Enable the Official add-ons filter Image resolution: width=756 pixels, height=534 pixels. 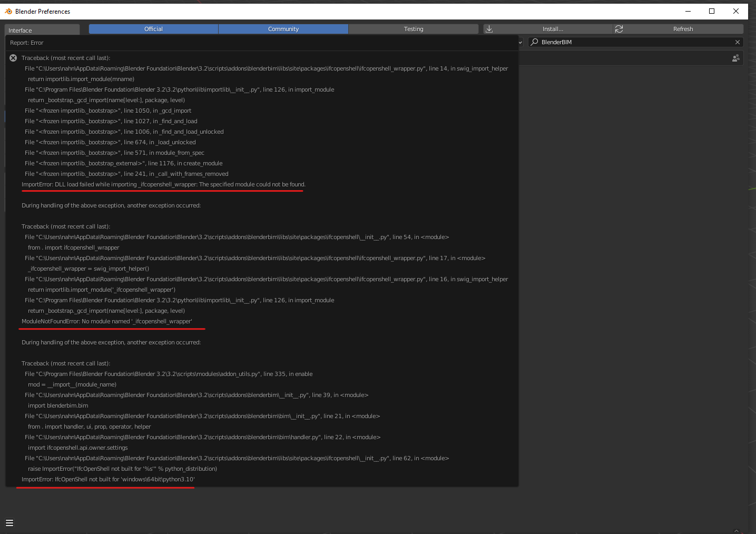coord(153,29)
